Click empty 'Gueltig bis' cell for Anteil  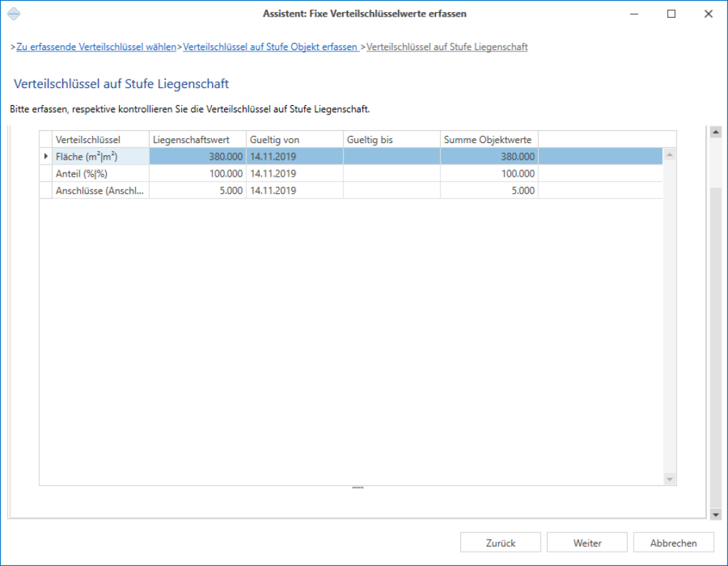point(392,173)
